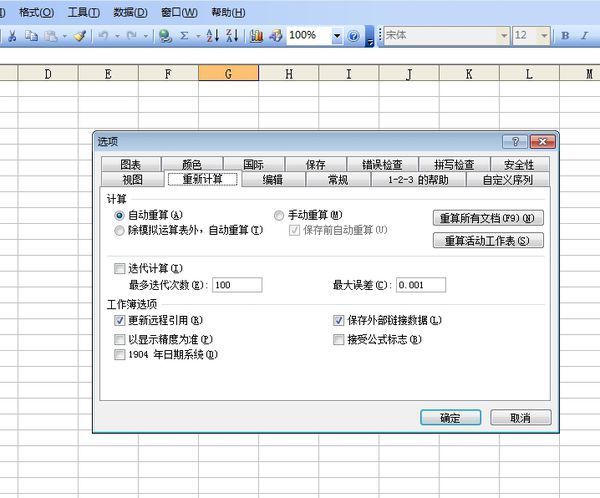Image resolution: width=600 pixels, height=498 pixels.
Task: Switch to the 安全性 tab
Action: click(519, 164)
